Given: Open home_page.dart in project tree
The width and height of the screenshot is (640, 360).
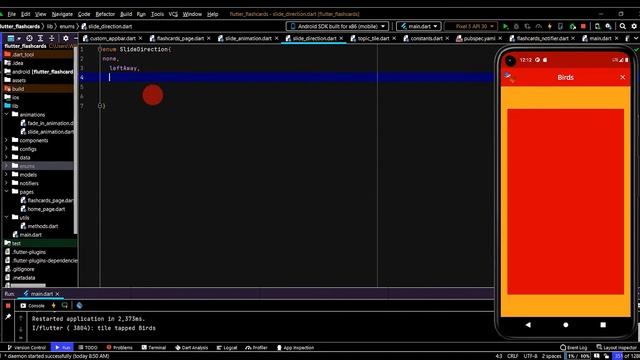Looking at the screenshot, I should (42, 209).
